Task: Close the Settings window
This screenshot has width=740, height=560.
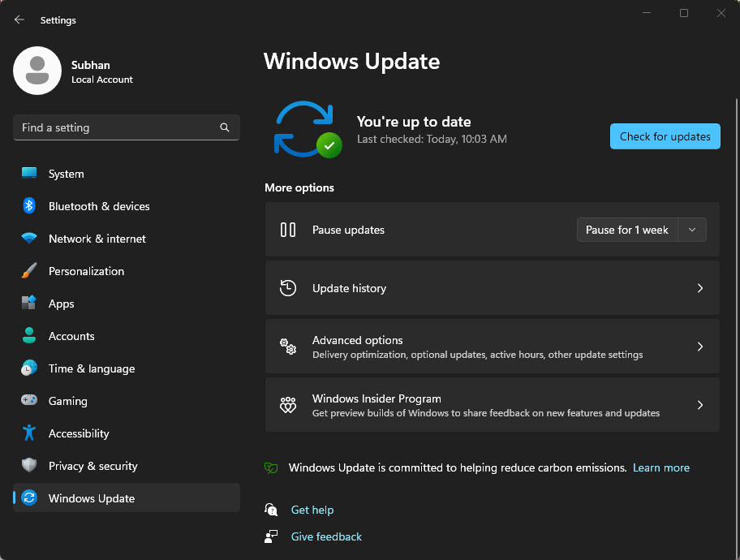Action: pyautogui.click(x=721, y=13)
